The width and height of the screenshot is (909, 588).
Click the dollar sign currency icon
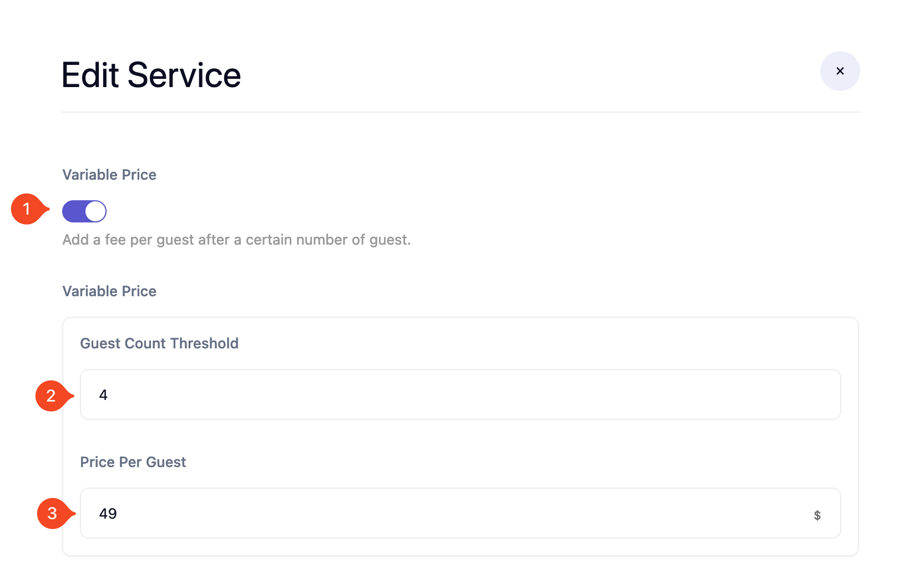[817, 515]
